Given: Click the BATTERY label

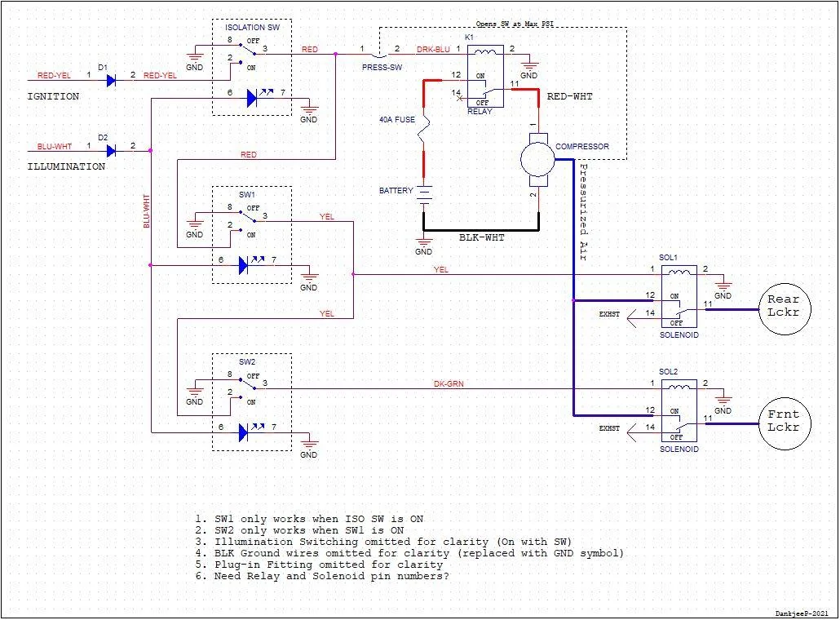Looking at the screenshot, I should tap(396, 191).
